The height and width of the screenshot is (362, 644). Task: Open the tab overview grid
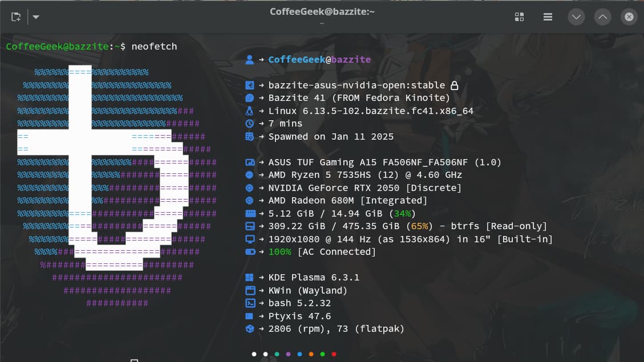(x=519, y=17)
